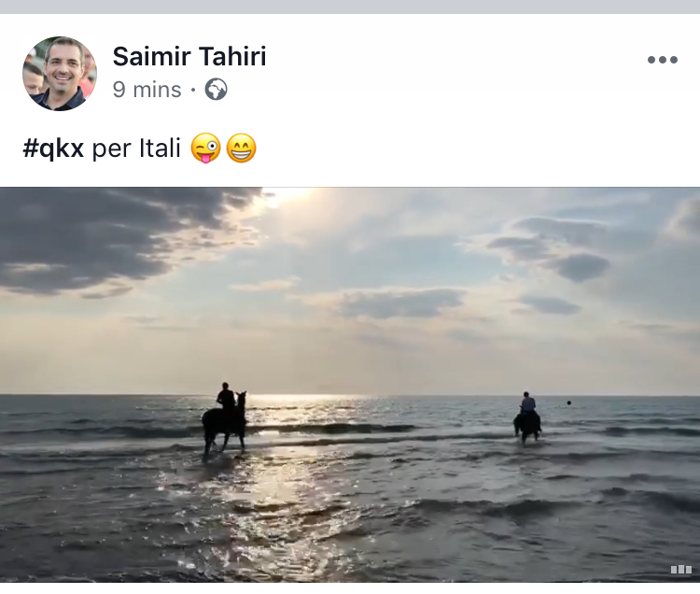The width and height of the screenshot is (700, 594).
Task: Open the #qkx hashtag
Action: (x=53, y=148)
